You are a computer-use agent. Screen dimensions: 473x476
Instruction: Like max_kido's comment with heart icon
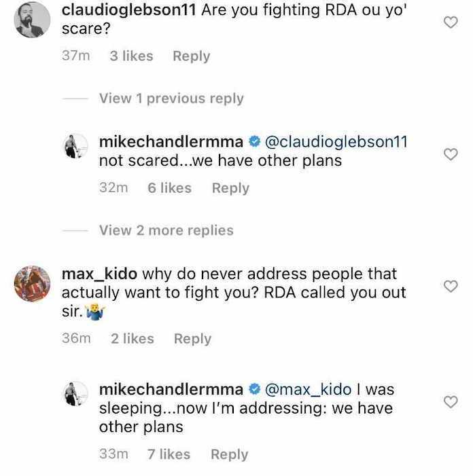click(x=450, y=287)
